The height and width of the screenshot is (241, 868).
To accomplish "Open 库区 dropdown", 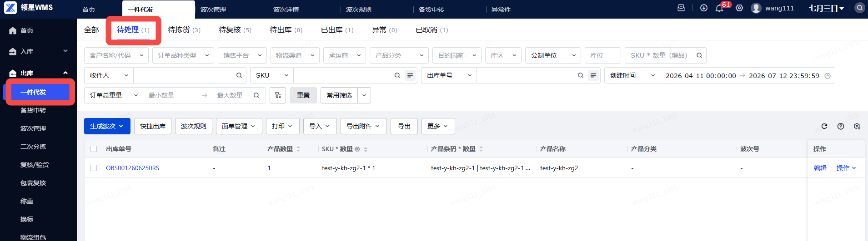I will point(503,55).
